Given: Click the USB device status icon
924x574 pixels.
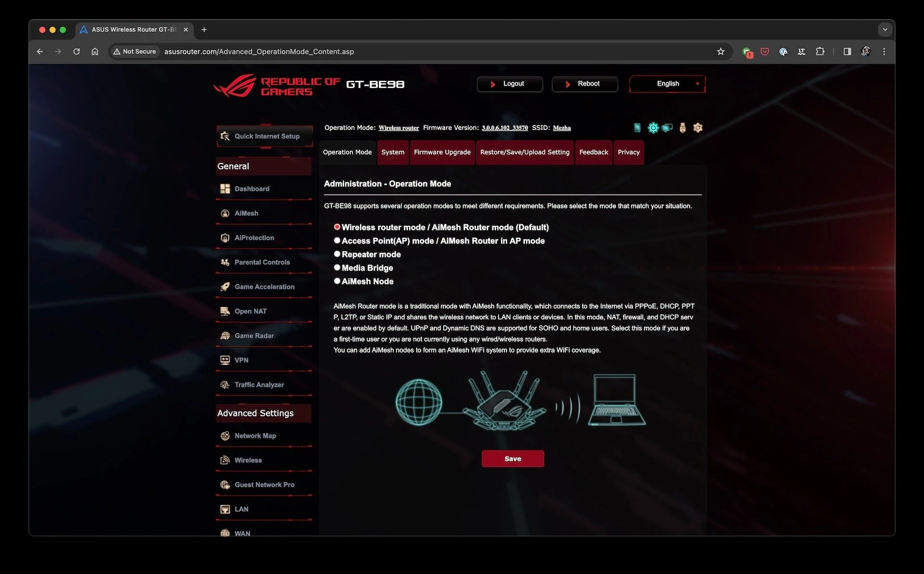Looking at the screenshot, I should (682, 128).
